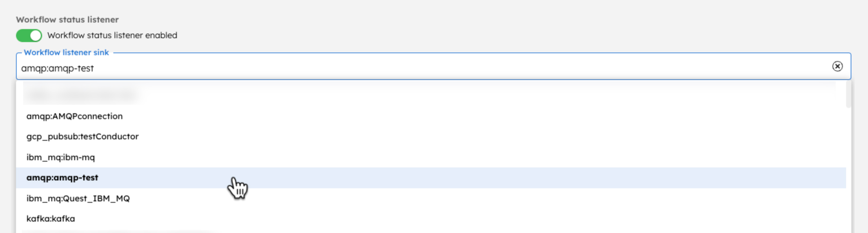Click the 'Workflow status listener' section heading
This screenshot has height=233, width=868.
[x=67, y=20]
